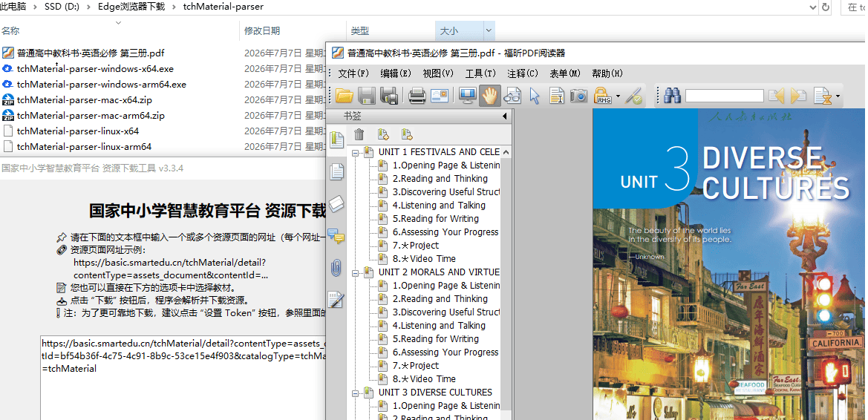Click the SSD (D:) breadcrumb in Explorer

coord(63,7)
